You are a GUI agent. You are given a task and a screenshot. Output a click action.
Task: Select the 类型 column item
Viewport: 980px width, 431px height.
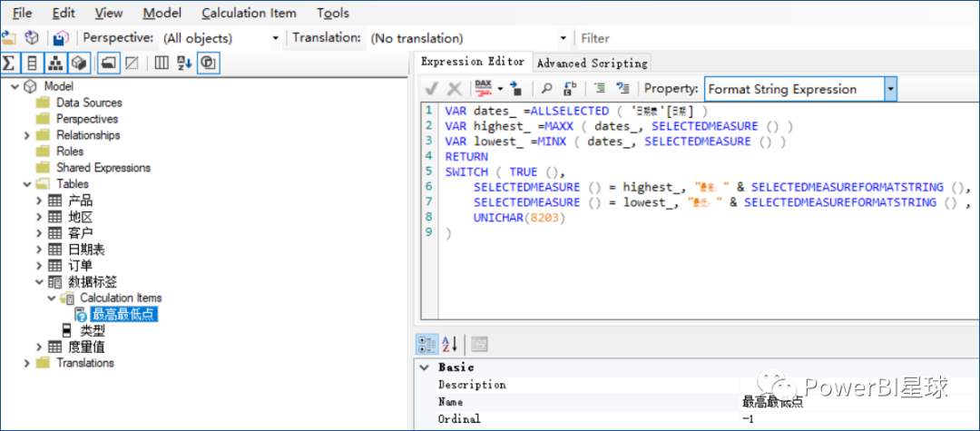[x=92, y=330]
